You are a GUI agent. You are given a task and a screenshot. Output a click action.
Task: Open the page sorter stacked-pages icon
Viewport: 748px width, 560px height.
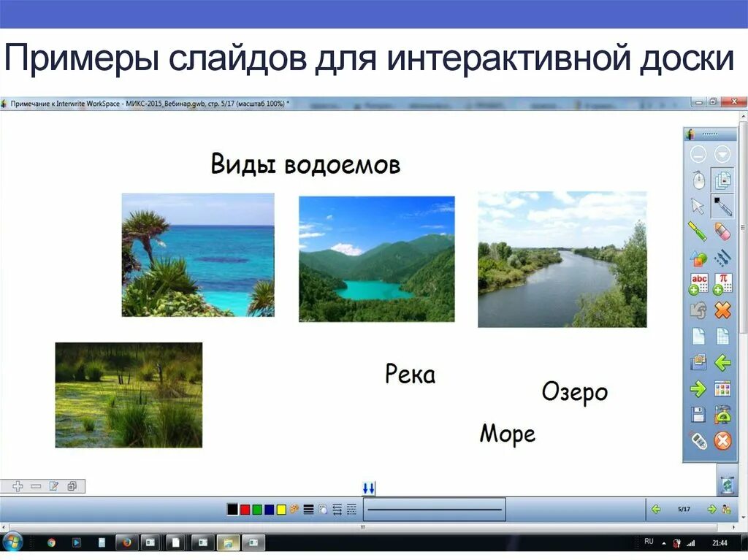(x=722, y=180)
